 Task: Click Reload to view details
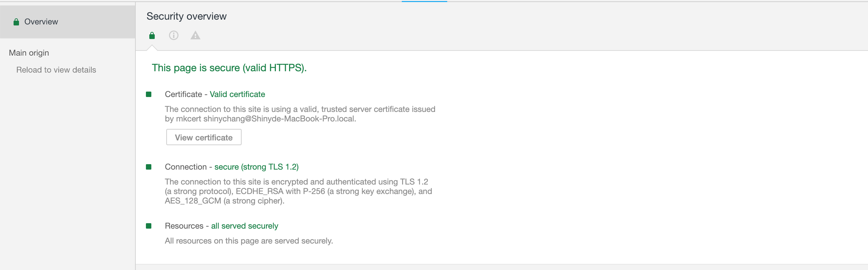pos(56,70)
